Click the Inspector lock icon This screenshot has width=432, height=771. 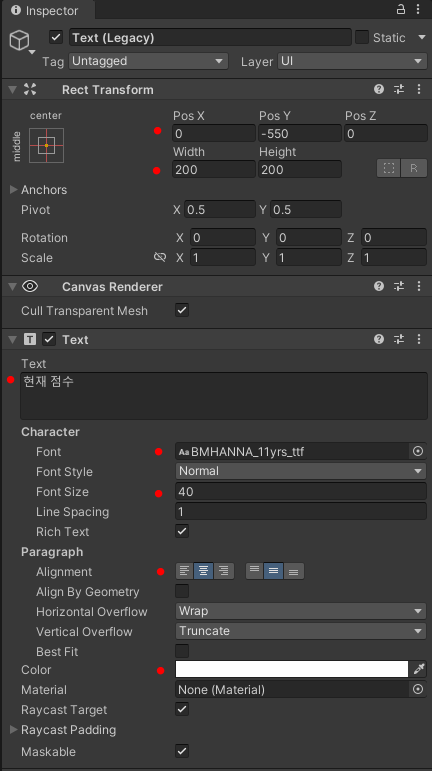(401, 9)
